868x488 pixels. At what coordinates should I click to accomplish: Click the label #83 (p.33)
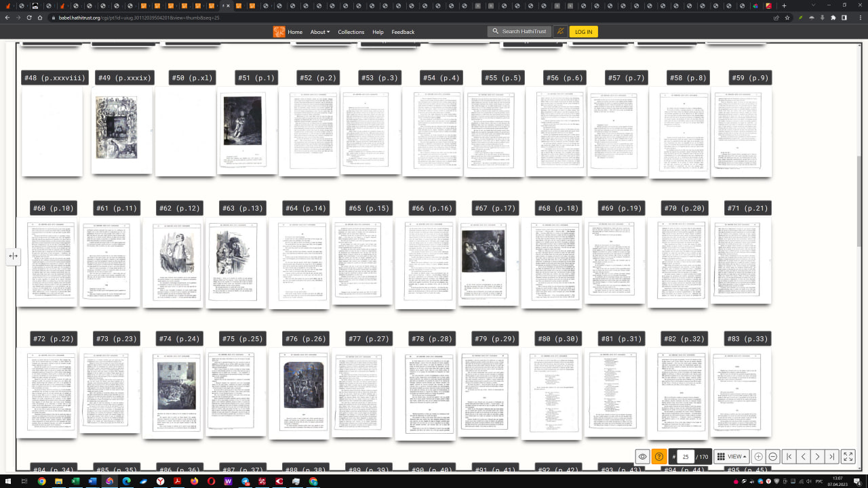[748, 339]
